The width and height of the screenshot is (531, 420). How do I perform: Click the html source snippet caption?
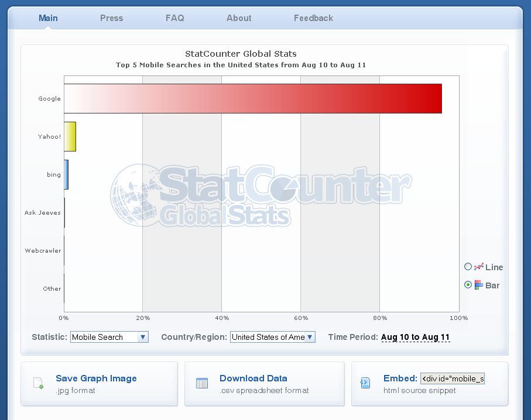tap(419, 391)
